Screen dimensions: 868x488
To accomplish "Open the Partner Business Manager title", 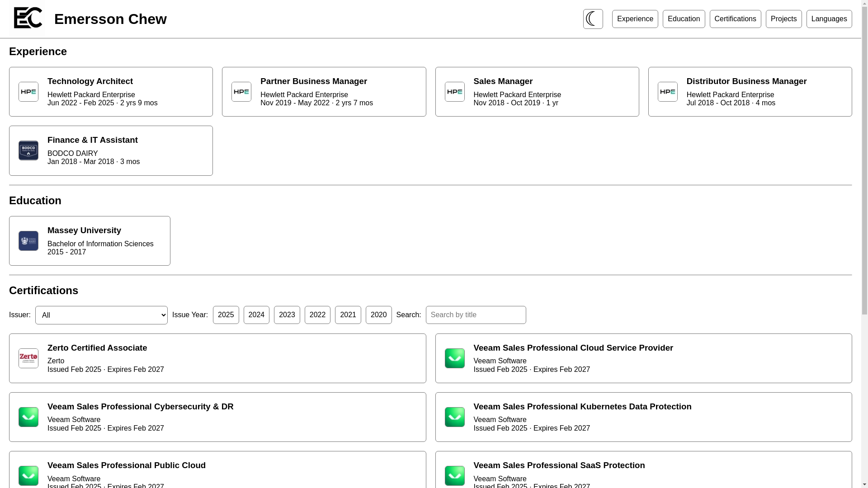I will (x=313, y=81).
